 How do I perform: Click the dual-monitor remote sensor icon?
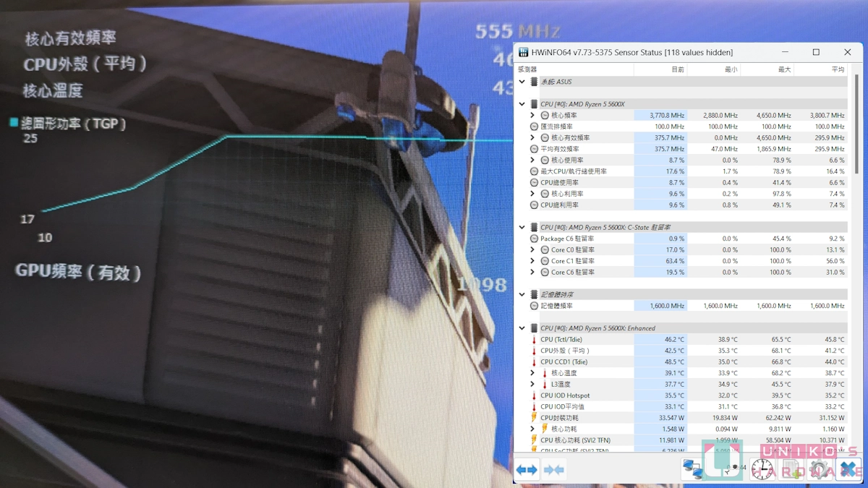pos(693,469)
